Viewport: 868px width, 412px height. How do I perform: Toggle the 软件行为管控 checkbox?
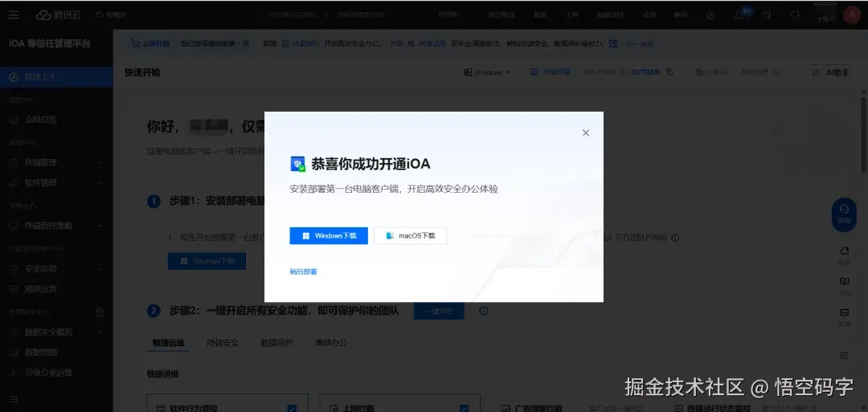[292, 408]
